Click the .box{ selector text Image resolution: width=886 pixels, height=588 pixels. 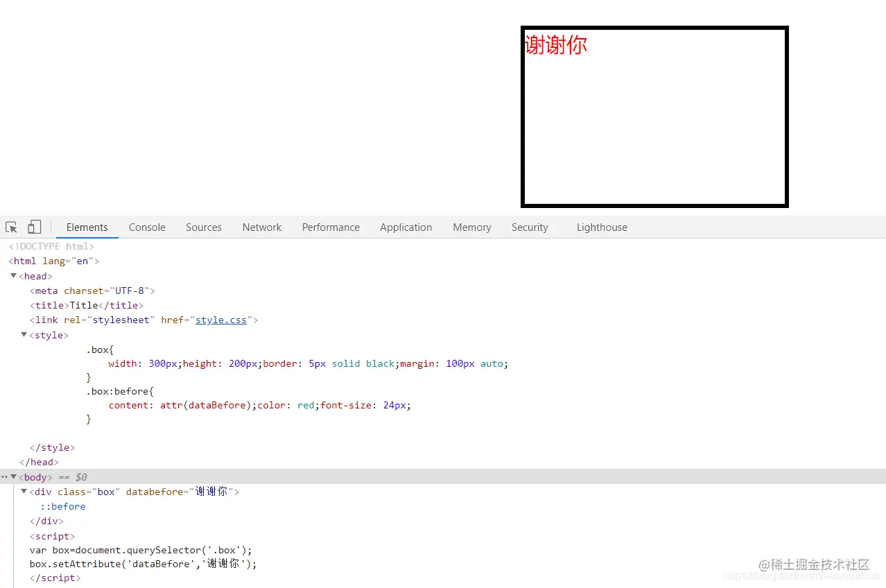click(x=100, y=349)
